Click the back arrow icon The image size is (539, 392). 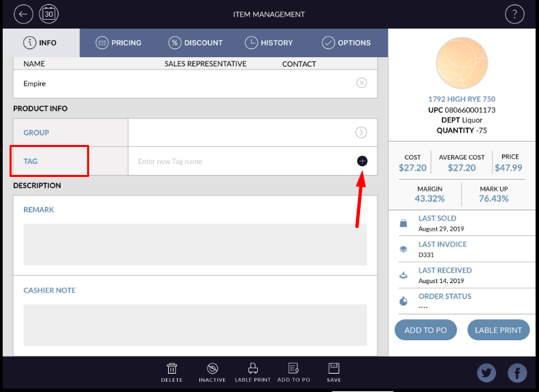point(24,14)
